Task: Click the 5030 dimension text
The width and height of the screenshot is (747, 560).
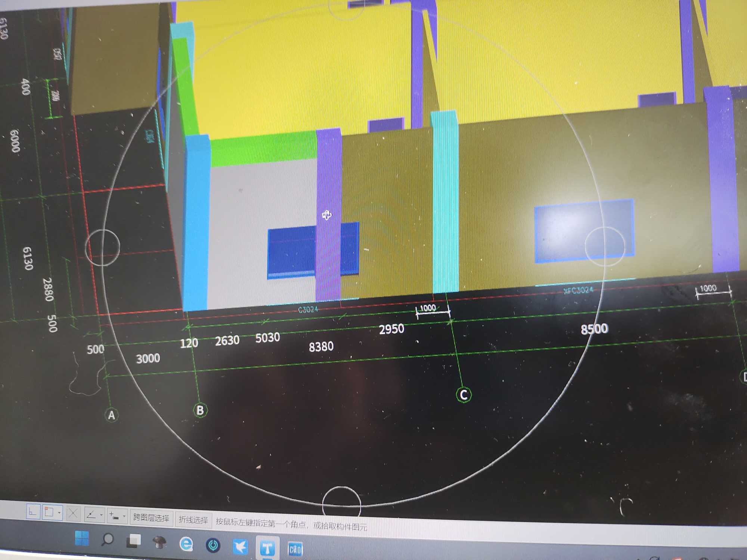Action: [x=267, y=337]
